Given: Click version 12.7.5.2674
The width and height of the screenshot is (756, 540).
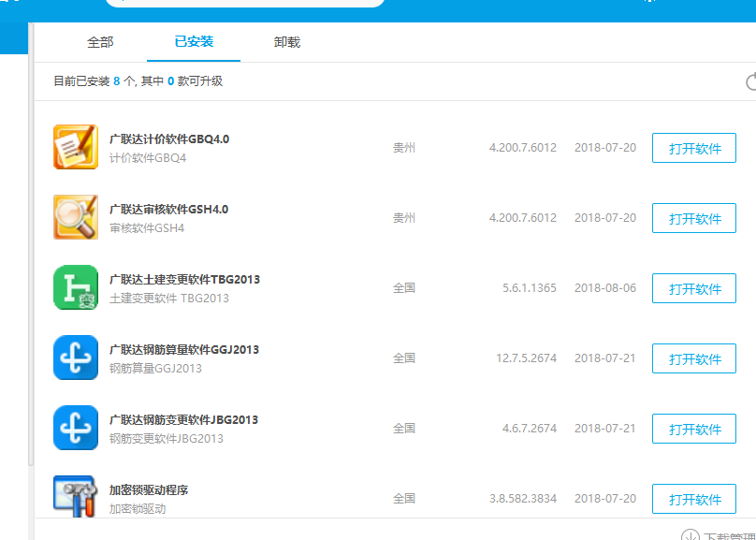Looking at the screenshot, I should point(527,358).
